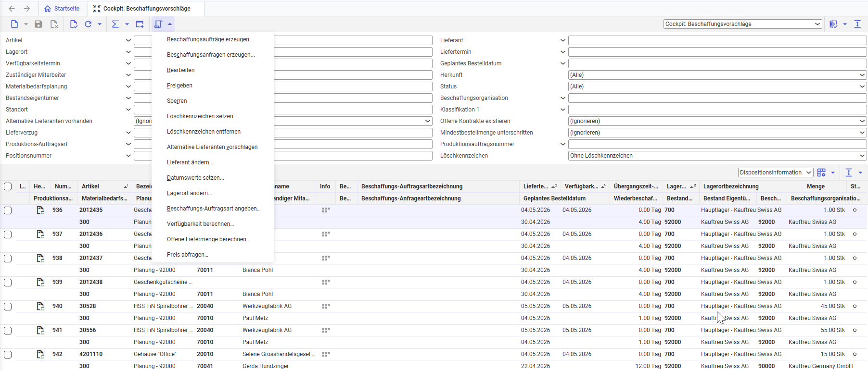Viewport: 868px width, 371px height.
Task: Open the Herkunft (Alle) dropdown
Action: [717, 75]
